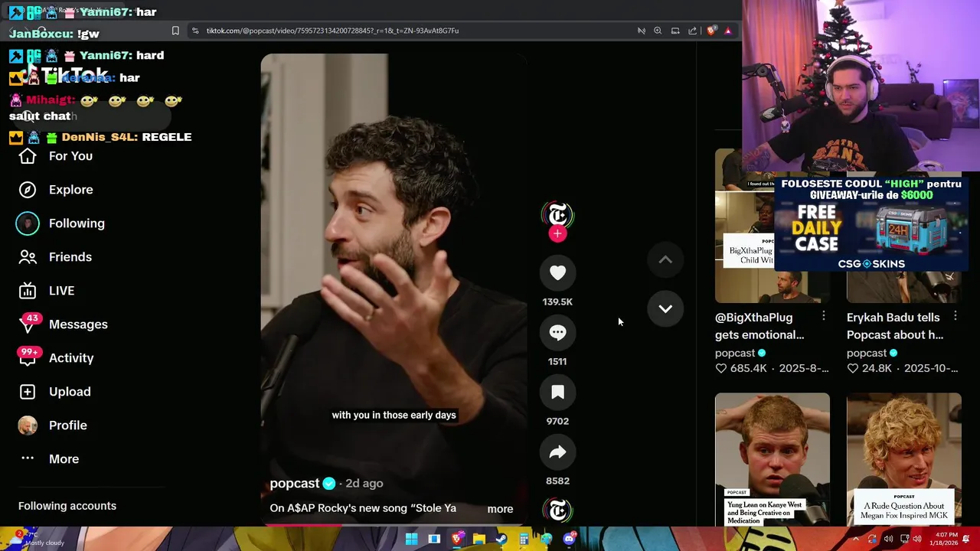The image size is (980, 551).
Task: Open the site settings icon in the address bar
Action: click(x=195, y=31)
